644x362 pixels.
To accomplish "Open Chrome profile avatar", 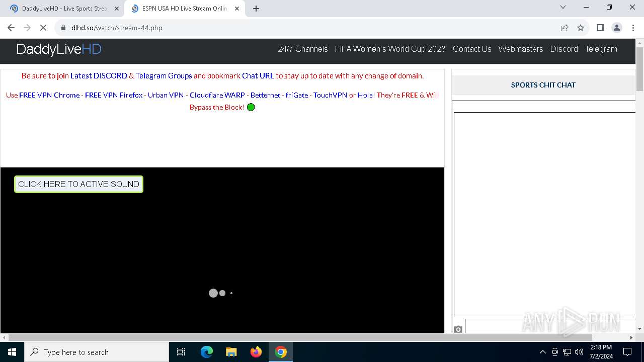I will point(617,28).
